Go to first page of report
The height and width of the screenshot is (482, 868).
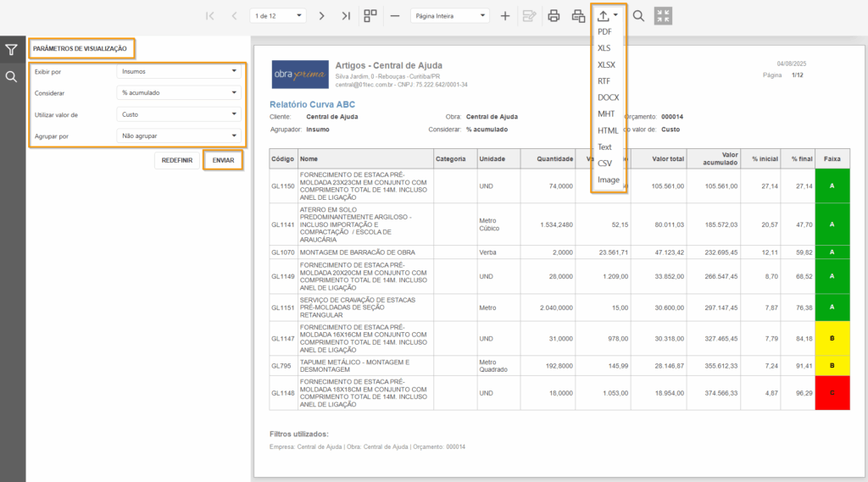pos(210,16)
